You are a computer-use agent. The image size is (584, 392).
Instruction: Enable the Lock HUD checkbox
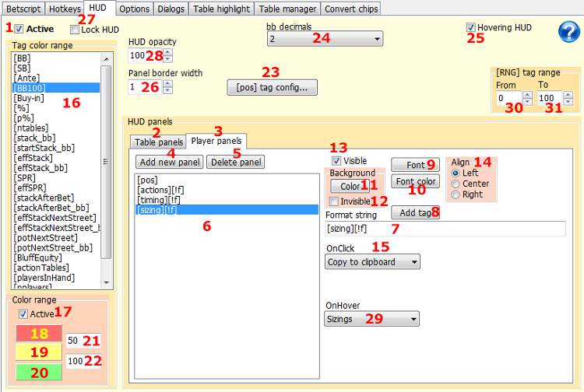pyautogui.click(x=75, y=30)
